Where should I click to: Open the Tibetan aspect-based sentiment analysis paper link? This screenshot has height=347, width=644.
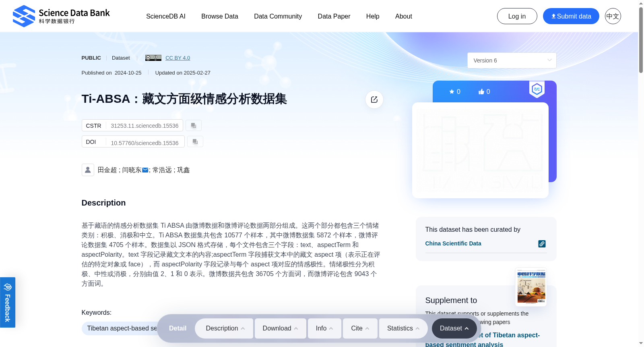pos(483,339)
